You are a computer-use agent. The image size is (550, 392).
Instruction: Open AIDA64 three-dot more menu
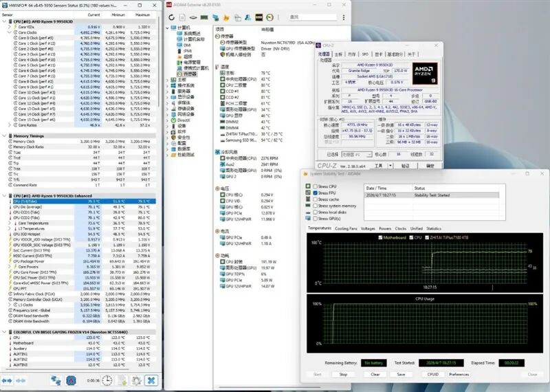(x=344, y=17)
